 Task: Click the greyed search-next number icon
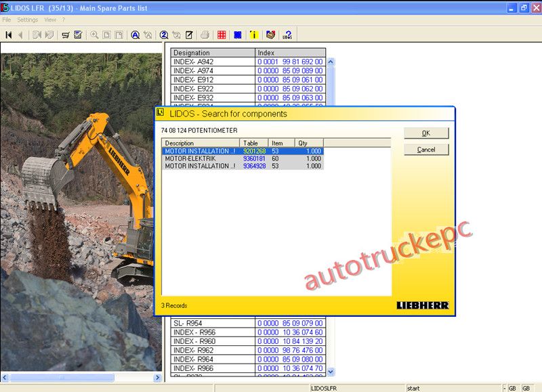click(x=176, y=35)
